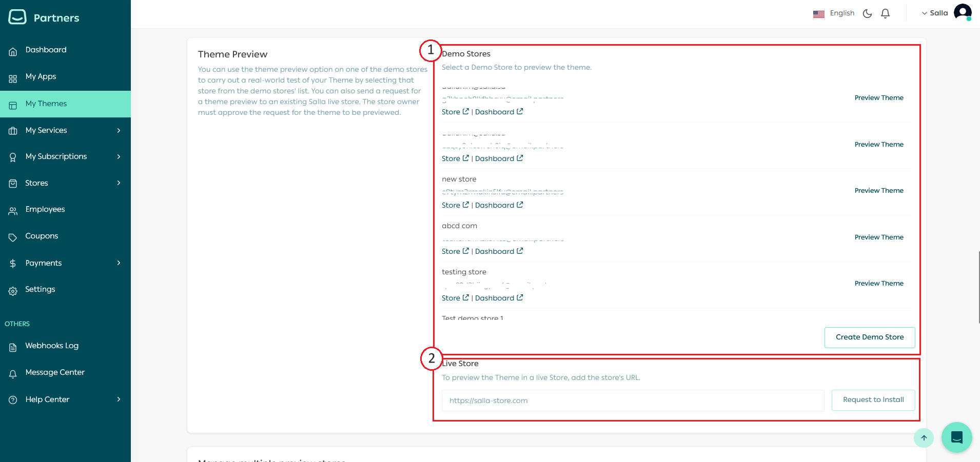Screen dimensions: 980x462
Task: Click the Salla Partners logo icon
Action: coord(17,17)
